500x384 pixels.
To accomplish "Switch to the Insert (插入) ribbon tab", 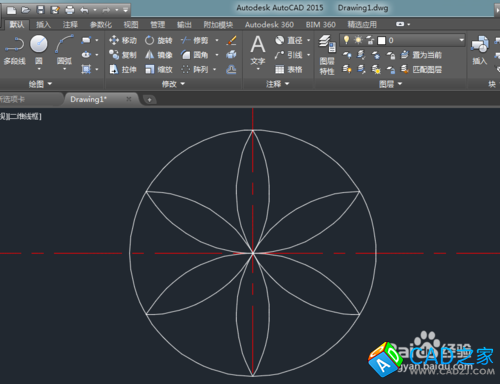I will 43,24.
